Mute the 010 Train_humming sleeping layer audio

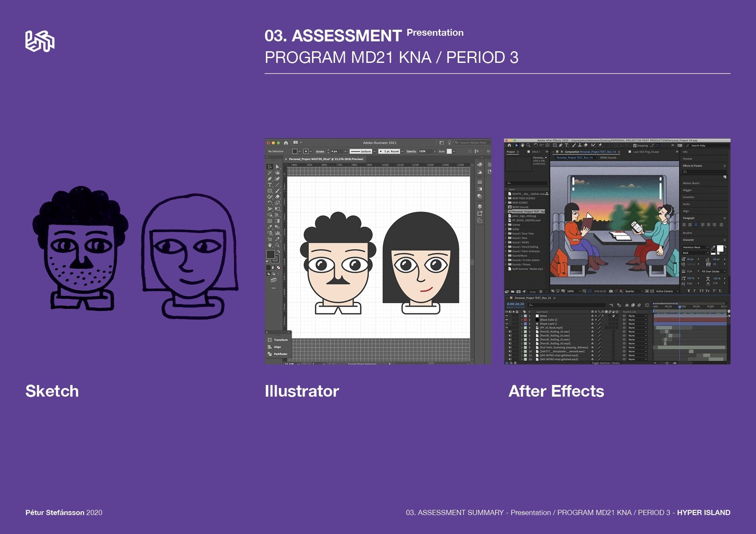pyautogui.click(x=510, y=348)
